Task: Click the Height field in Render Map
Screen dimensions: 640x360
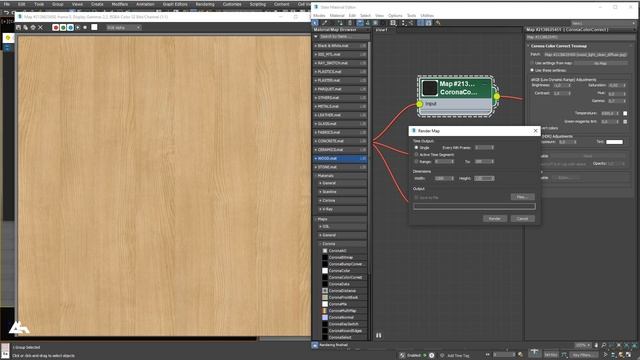Action: [484, 178]
